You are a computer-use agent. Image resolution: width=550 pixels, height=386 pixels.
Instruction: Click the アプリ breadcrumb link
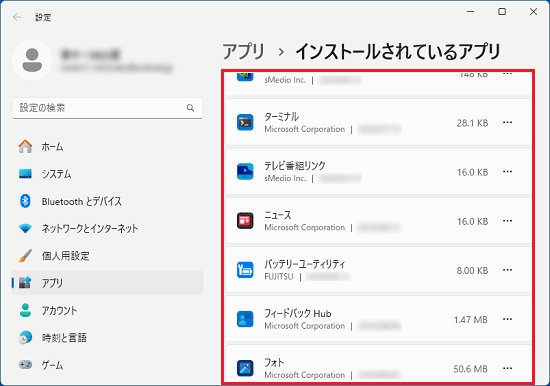(243, 52)
